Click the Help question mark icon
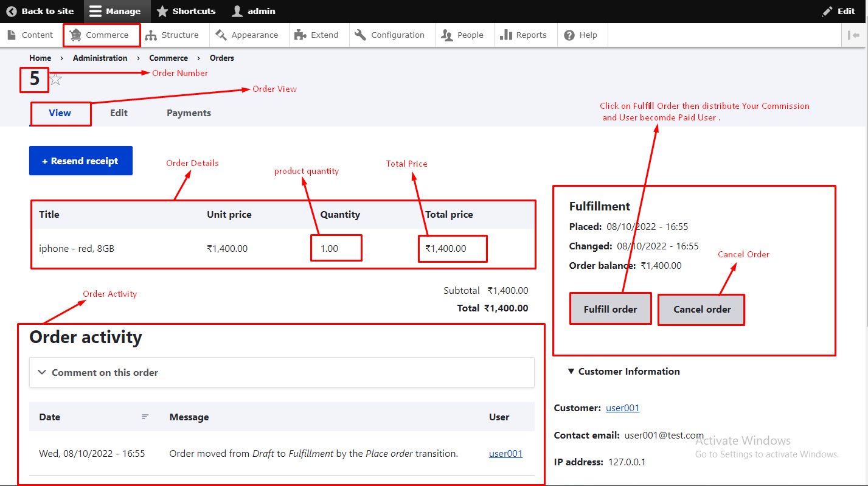Image resolution: width=868 pixels, height=486 pixels. (x=569, y=35)
